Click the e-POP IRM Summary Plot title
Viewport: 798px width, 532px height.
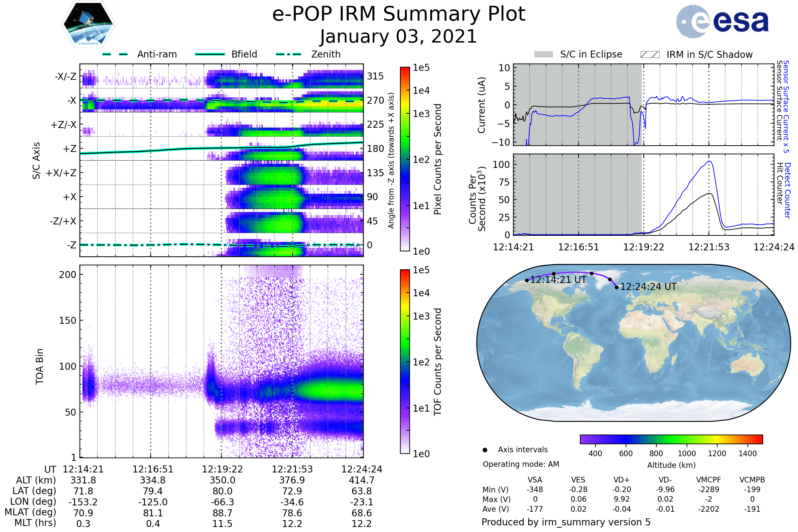tap(399, 14)
